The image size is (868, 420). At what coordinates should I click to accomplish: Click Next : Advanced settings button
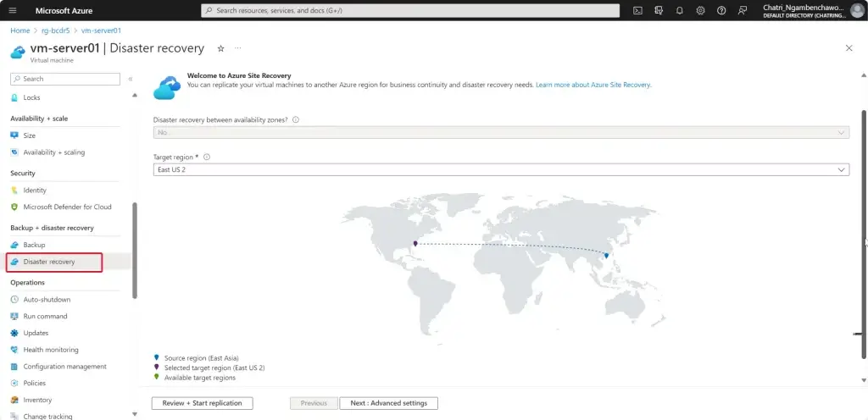point(388,403)
